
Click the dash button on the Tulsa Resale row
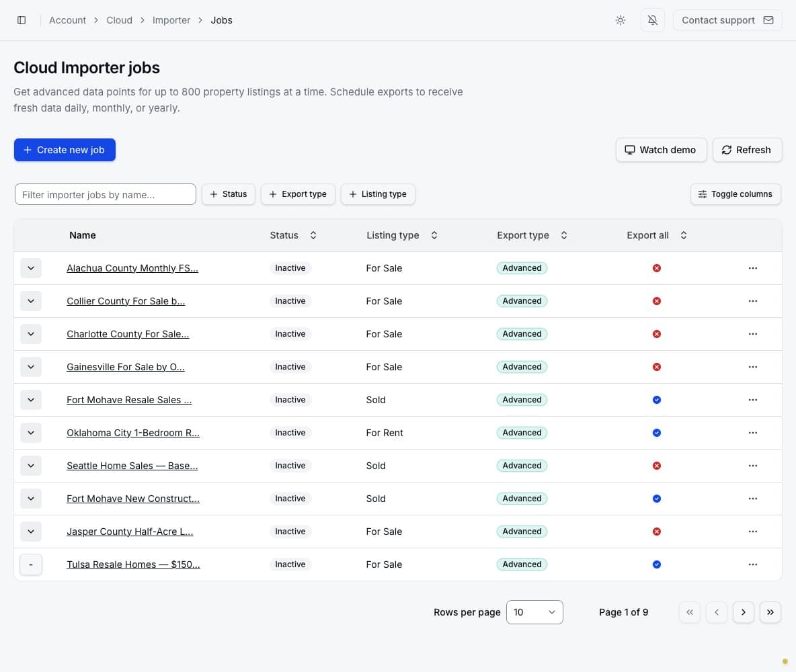coord(31,564)
